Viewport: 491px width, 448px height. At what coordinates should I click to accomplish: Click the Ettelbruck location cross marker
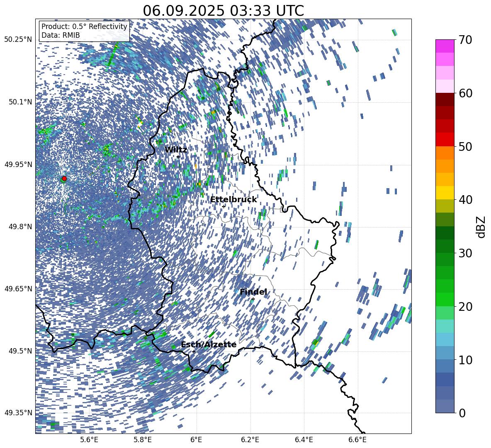click(x=224, y=206)
